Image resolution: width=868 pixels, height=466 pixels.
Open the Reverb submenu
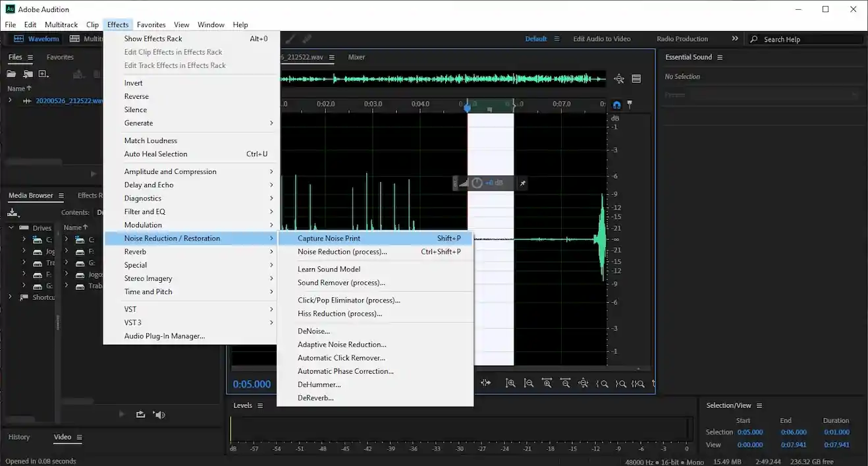tap(190, 252)
